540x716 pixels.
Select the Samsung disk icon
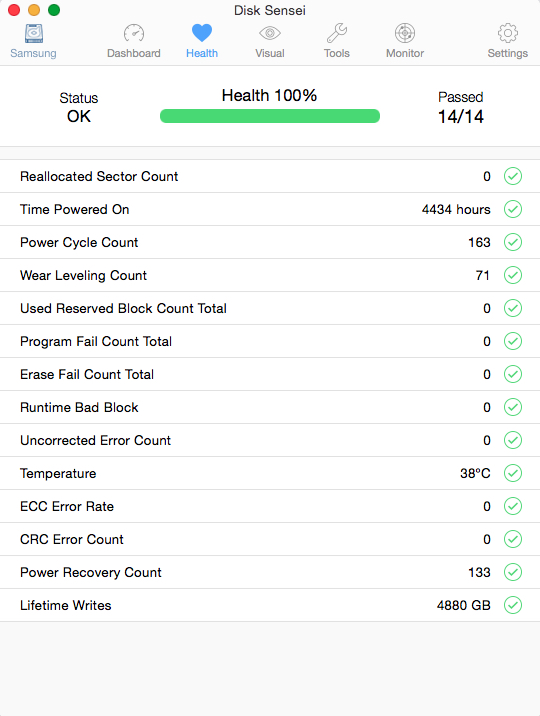(34, 33)
